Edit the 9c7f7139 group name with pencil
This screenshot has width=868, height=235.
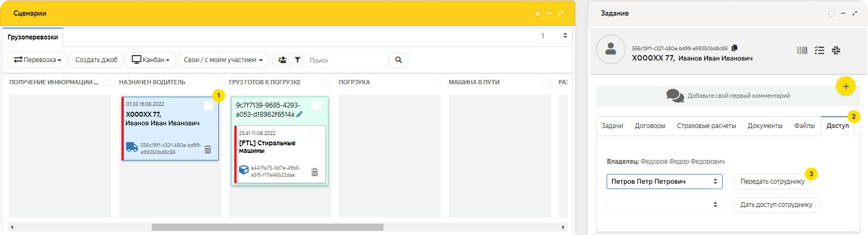[x=299, y=115]
